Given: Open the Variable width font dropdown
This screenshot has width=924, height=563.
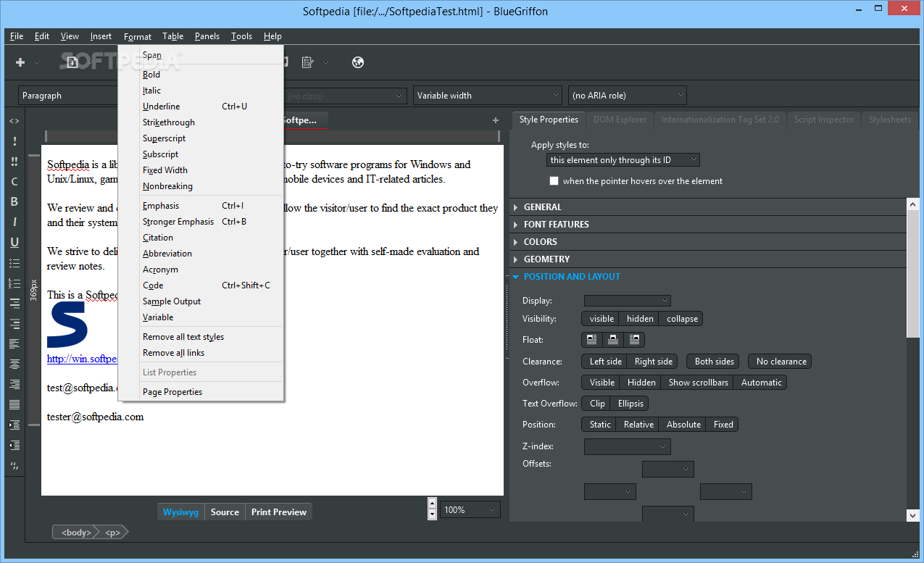Looking at the screenshot, I should [488, 96].
